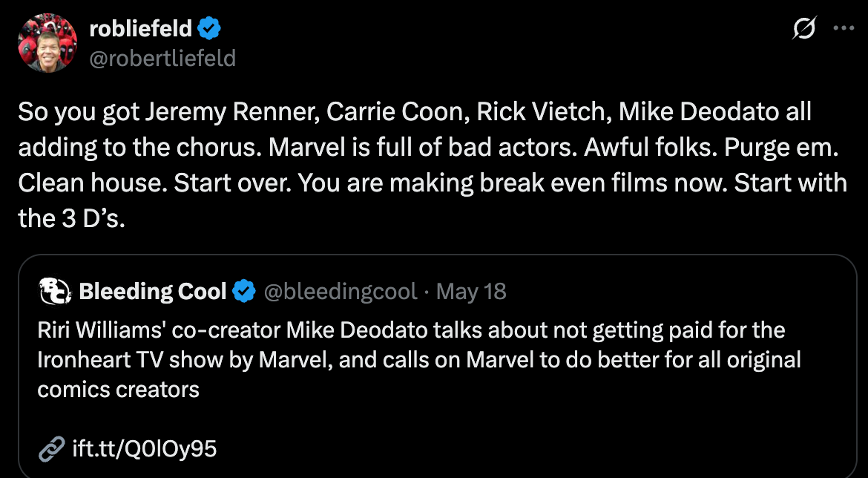This screenshot has width=868, height=478.
Task: Click the Bleeding Cool verified badge
Action: pos(244,292)
